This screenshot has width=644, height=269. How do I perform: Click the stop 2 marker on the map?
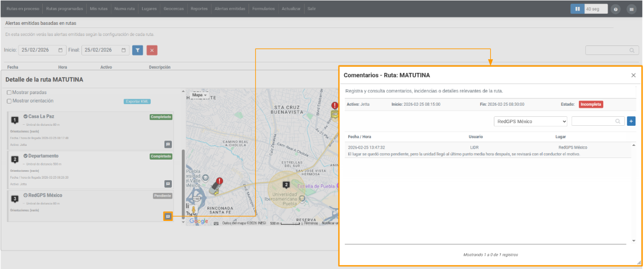[x=286, y=185]
